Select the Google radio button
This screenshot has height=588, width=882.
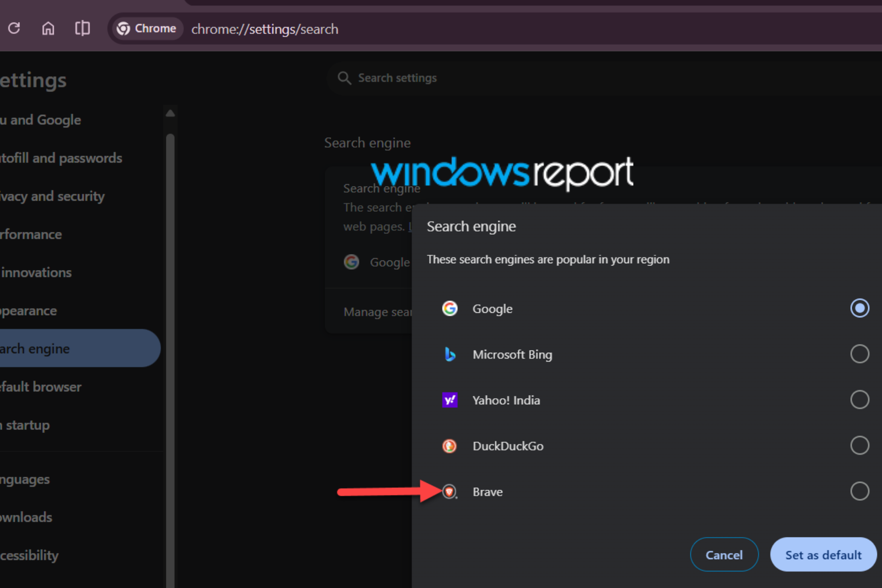point(859,308)
